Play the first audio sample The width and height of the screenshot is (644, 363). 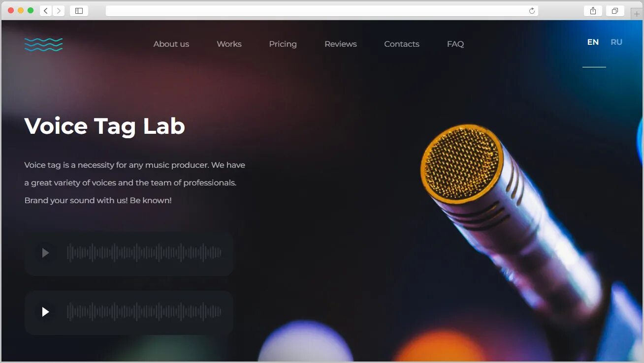(x=45, y=253)
